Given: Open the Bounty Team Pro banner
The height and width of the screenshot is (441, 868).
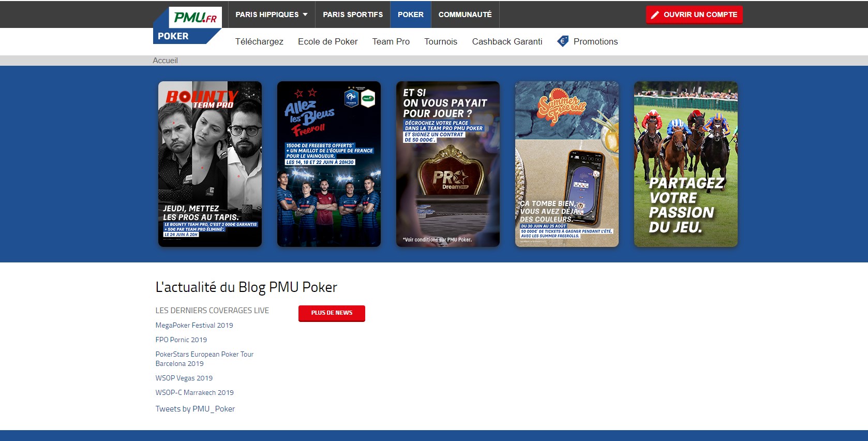Looking at the screenshot, I should (210, 164).
